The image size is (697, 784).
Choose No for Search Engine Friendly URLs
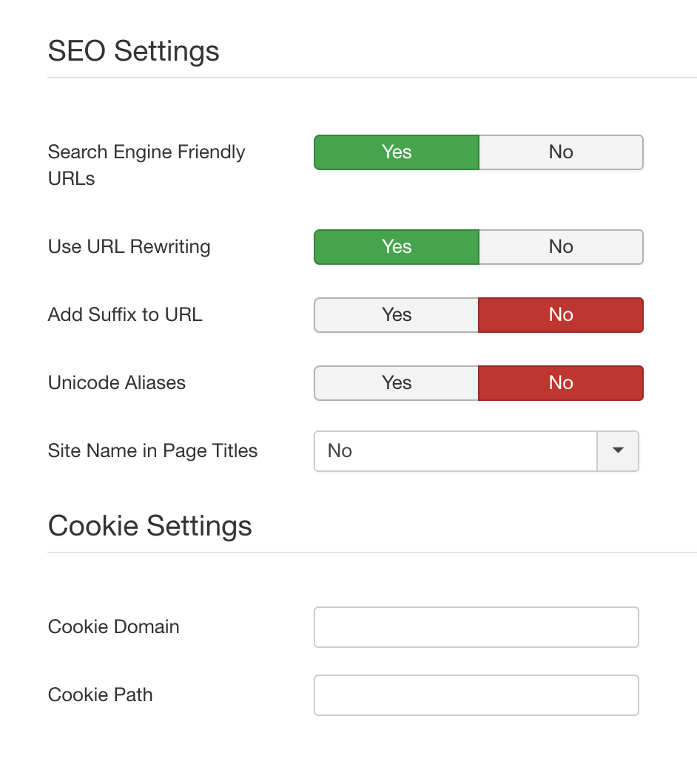pos(561,152)
